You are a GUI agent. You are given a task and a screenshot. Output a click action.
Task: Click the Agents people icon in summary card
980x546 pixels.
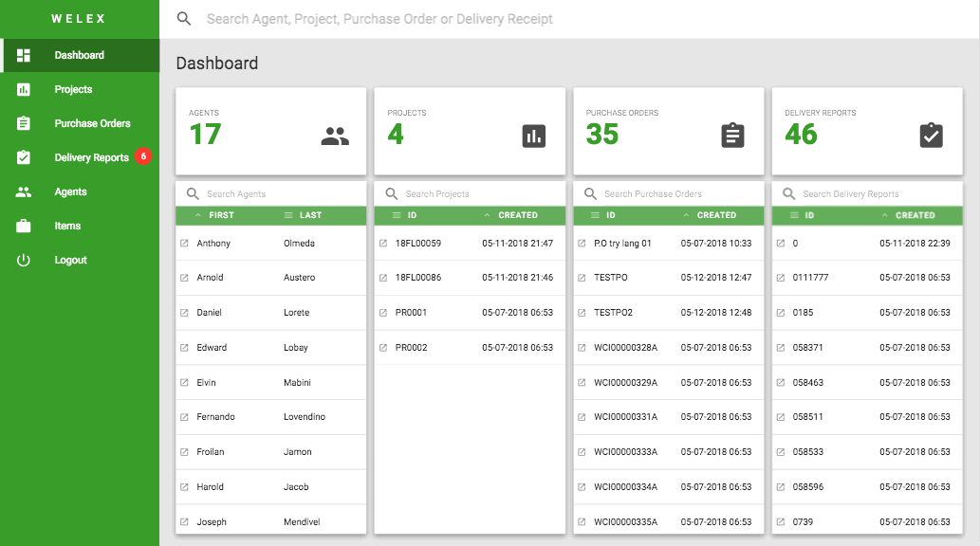tap(335, 136)
